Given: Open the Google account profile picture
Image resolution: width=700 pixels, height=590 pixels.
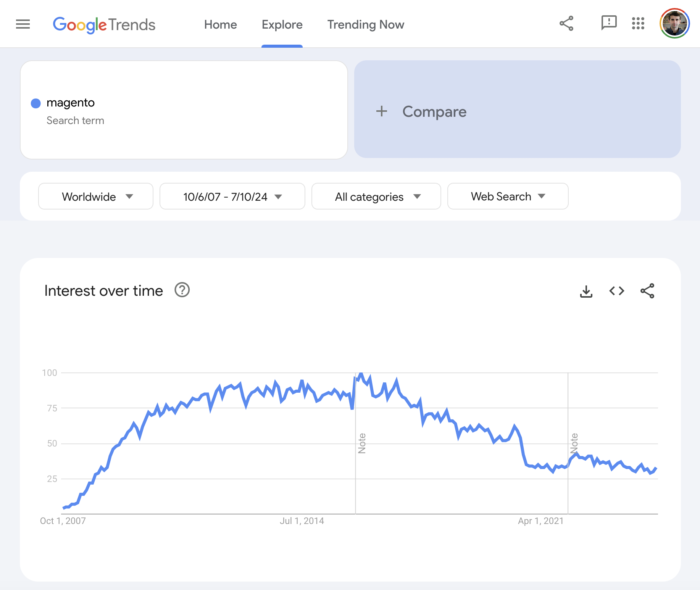Looking at the screenshot, I should [x=674, y=24].
